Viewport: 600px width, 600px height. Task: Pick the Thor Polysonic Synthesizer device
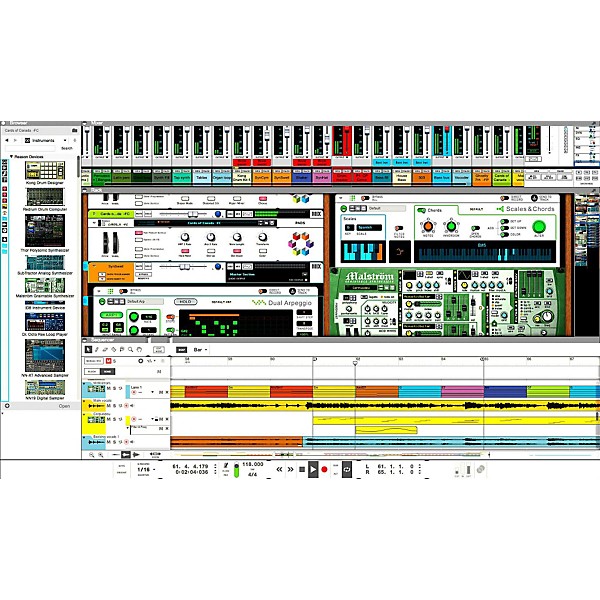45,230
